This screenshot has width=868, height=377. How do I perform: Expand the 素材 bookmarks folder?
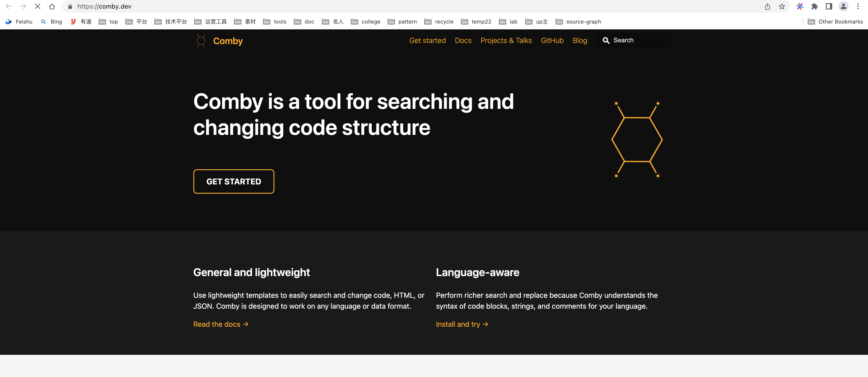tap(245, 21)
